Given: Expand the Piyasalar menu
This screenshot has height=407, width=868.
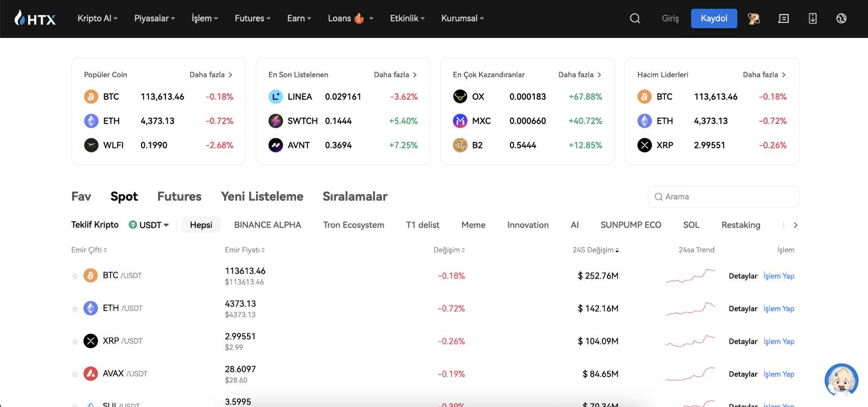Looking at the screenshot, I should point(155,18).
